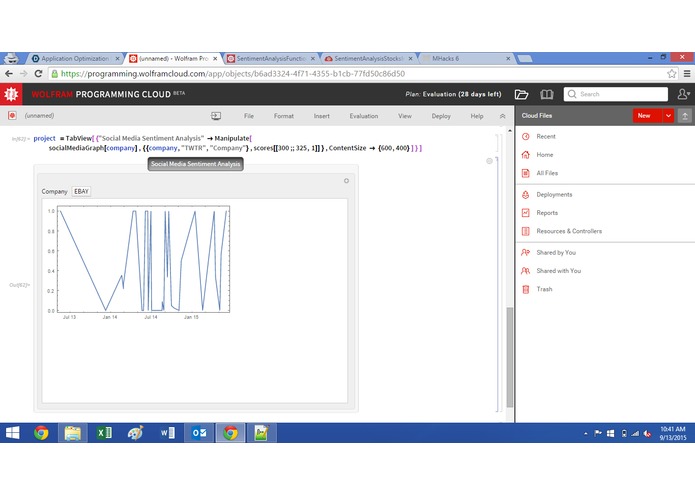
Task: Open the Help menu
Action: pos(477,116)
